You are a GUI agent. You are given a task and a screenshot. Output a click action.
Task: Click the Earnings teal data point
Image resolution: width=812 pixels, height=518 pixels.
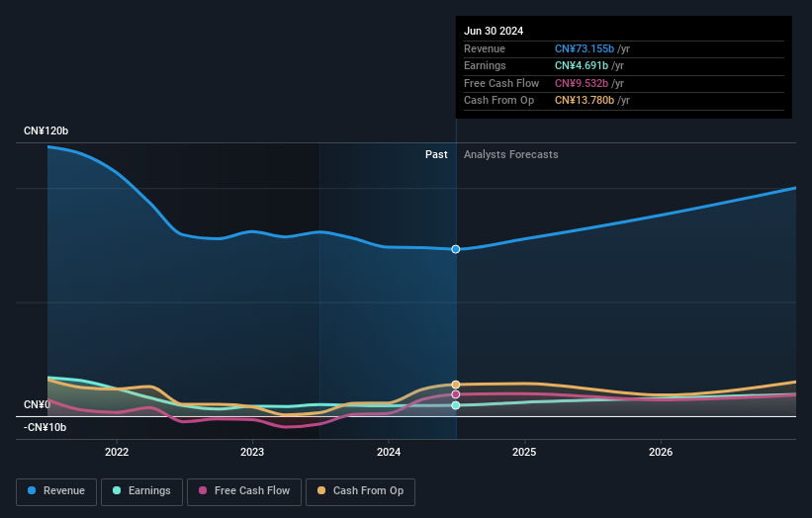(x=456, y=405)
